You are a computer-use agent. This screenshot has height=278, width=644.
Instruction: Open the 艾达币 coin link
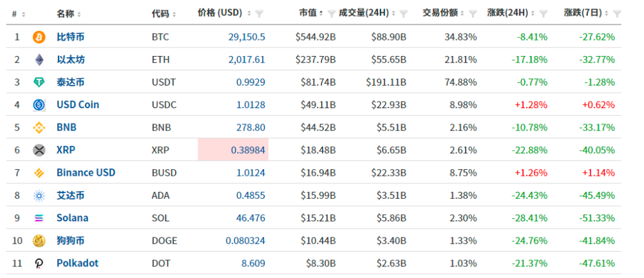(70, 196)
